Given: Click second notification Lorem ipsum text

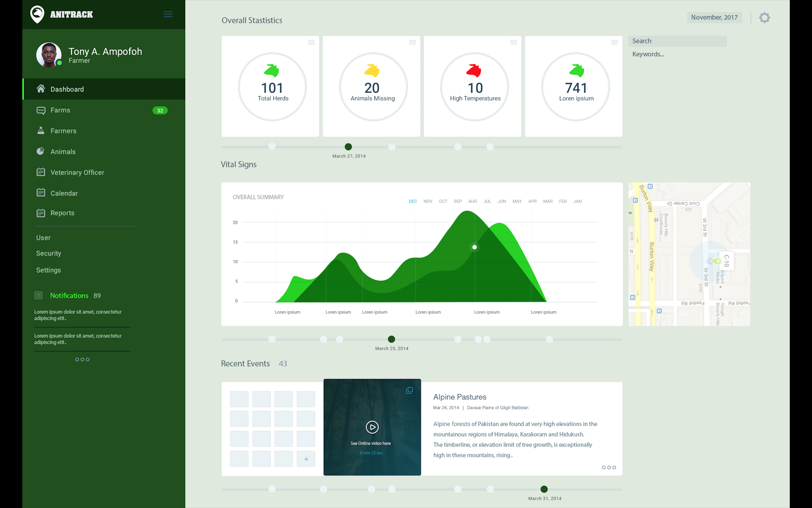Looking at the screenshot, I should click(x=78, y=339).
